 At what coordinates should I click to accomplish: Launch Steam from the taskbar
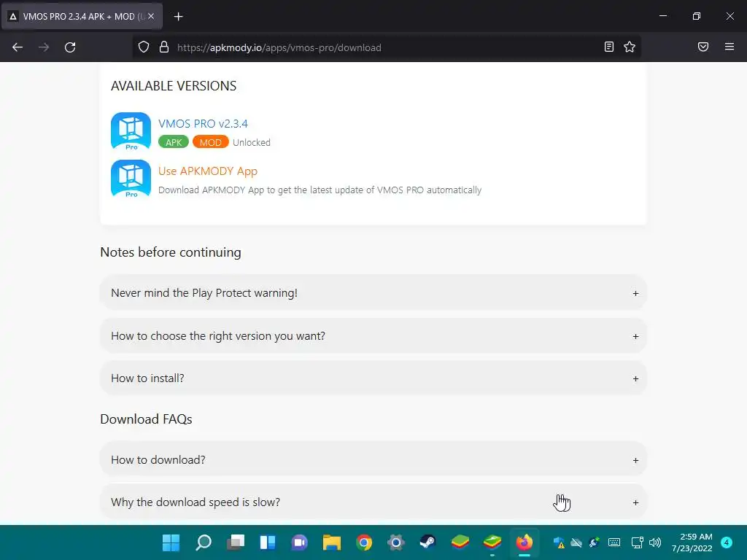click(x=427, y=542)
